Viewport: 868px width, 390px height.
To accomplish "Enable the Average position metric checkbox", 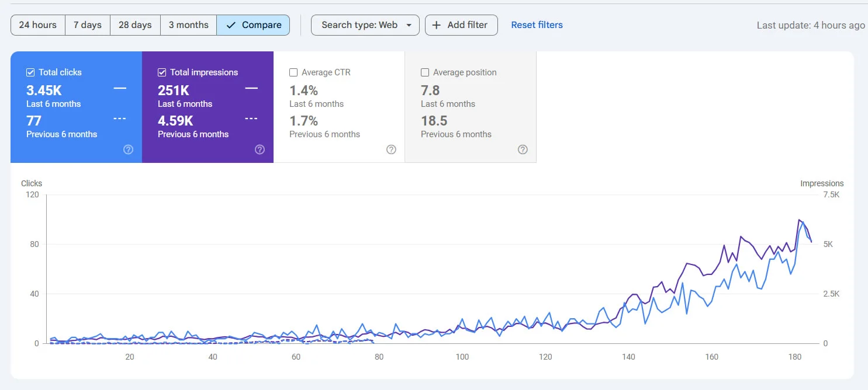I will point(425,72).
